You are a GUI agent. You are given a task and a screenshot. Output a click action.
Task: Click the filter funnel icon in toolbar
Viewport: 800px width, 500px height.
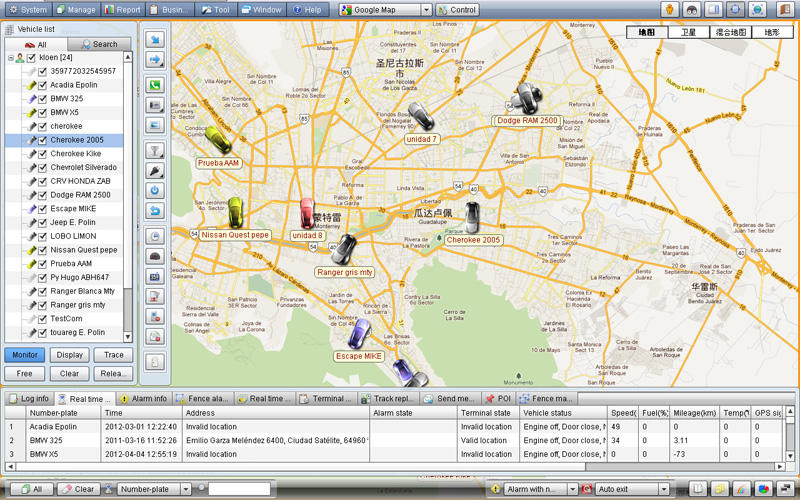(155, 150)
